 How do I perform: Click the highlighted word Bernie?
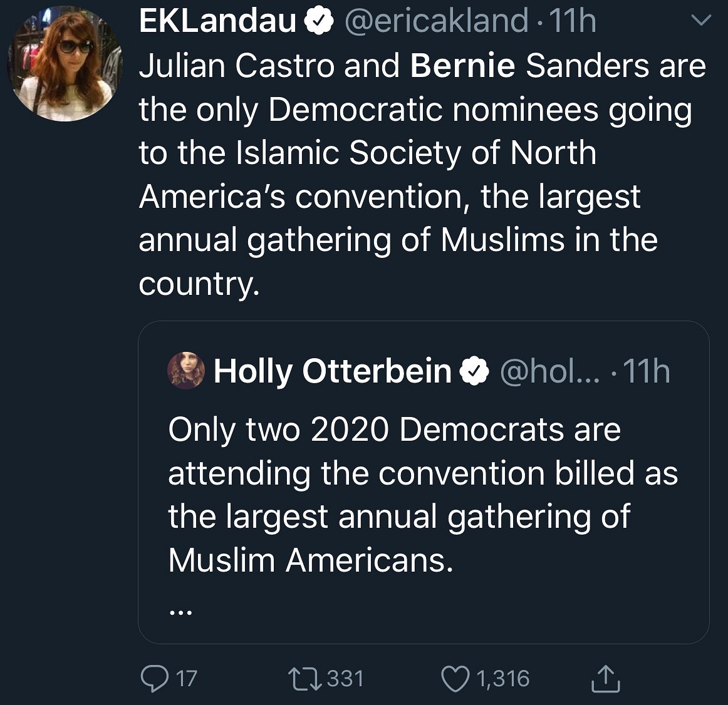tap(462, 66)
